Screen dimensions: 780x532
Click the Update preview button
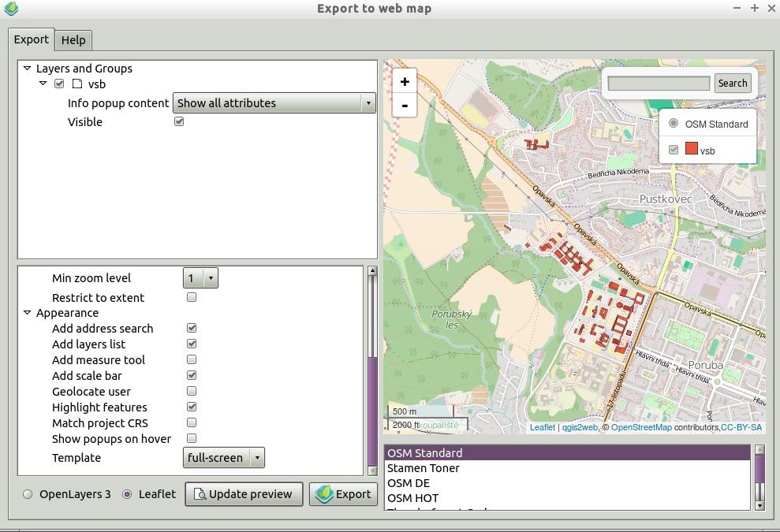(x=244, y=493)
